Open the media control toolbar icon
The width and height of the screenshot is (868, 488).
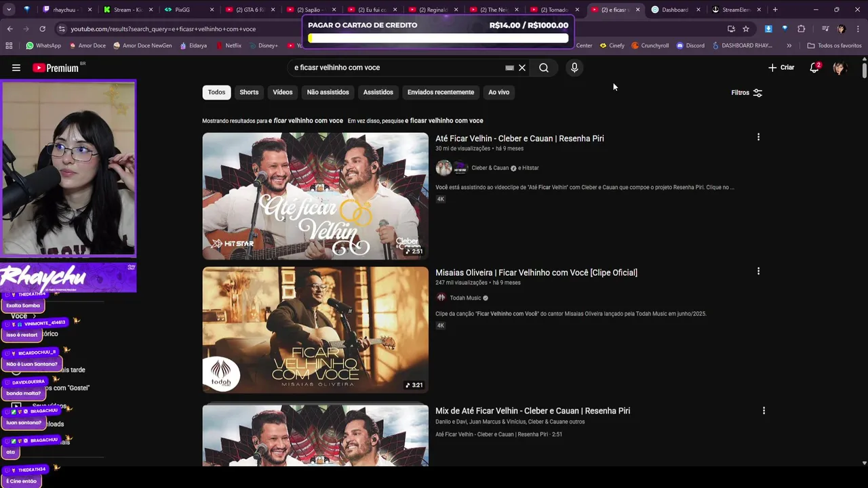[x=825, y=29]
